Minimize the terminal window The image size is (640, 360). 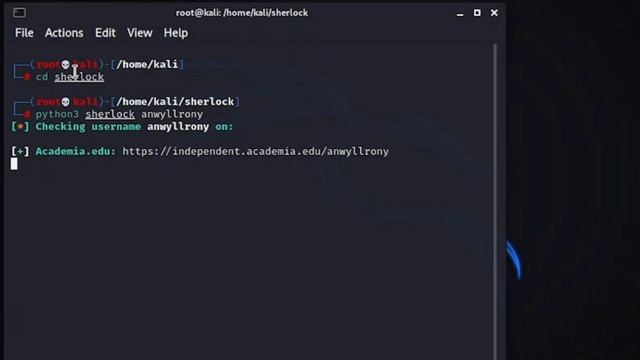pyautogui.click(x=460, y=13)
